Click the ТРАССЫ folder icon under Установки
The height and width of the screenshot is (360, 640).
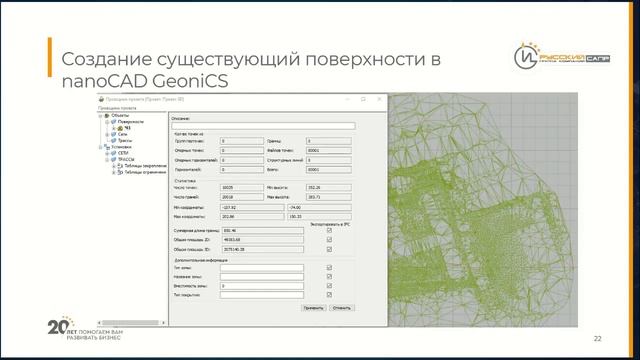pyautogui.click(x=113, y=160)
